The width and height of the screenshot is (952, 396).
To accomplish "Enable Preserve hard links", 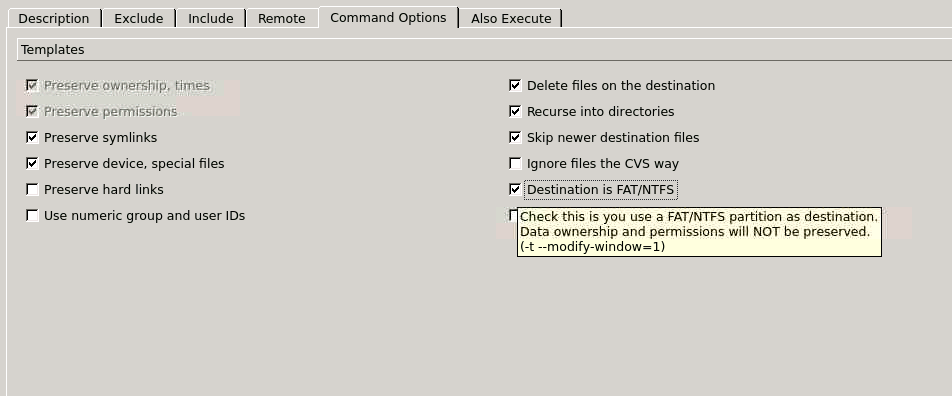I will coord(32,190).
